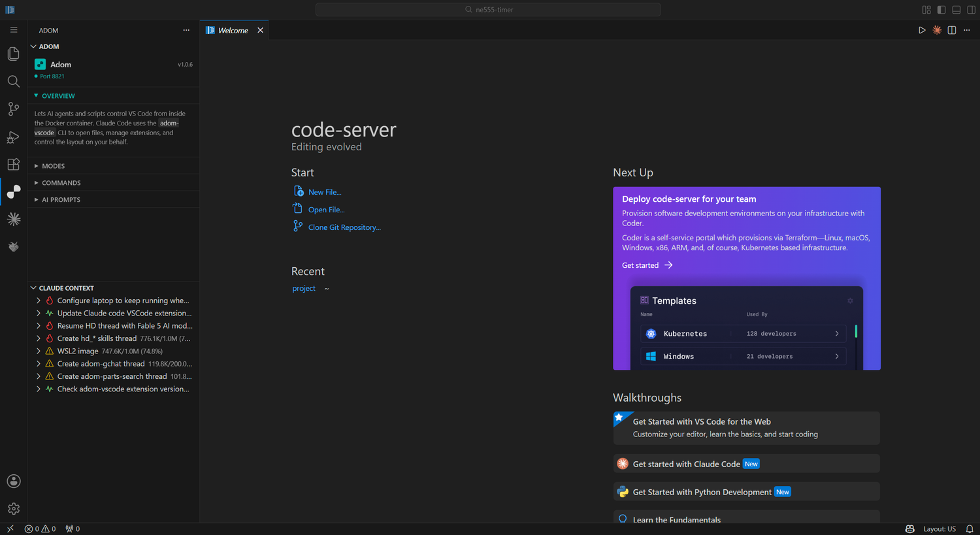Select the Adom activity bar icon
The height and width of the screenshot is (535, 980).
pos(14,192)
